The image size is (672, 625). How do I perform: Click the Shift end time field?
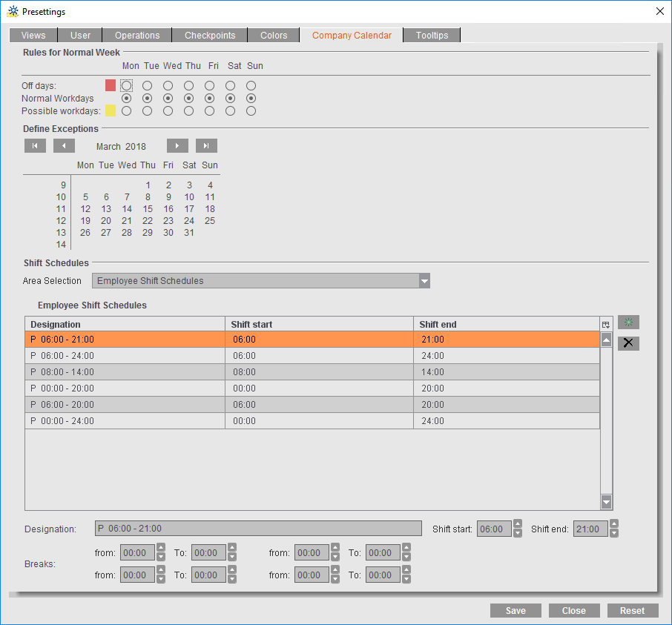tap(590, 529)
